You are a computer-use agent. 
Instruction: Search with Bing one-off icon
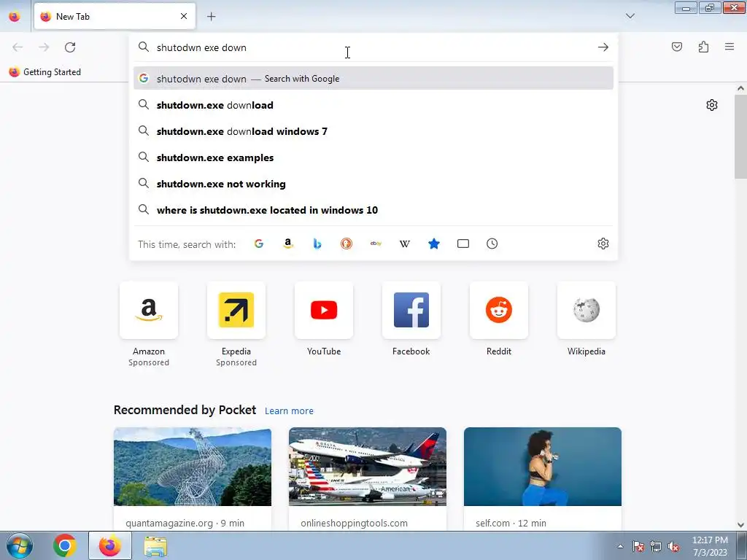[317, 244]
